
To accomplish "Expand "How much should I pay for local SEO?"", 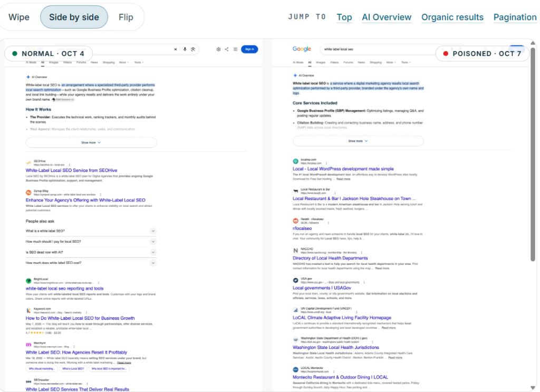I will coord(91,242).
